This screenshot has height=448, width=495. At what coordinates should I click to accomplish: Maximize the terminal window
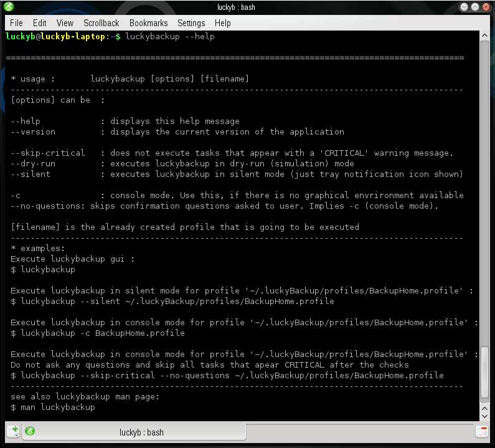pos(475,7)
